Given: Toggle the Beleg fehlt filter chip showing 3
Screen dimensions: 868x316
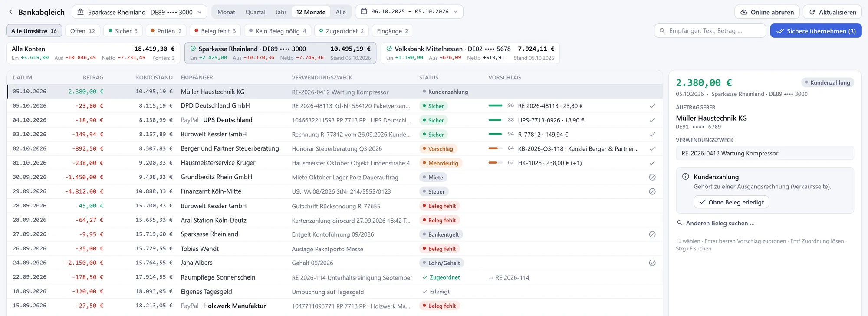Looking at the screenshot, I should pyautogui.click(x=215, y=31).
